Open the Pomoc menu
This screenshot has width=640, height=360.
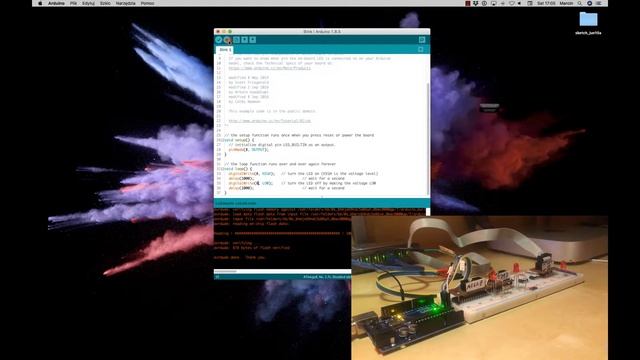pyautogui.click(x=147, y=3)
